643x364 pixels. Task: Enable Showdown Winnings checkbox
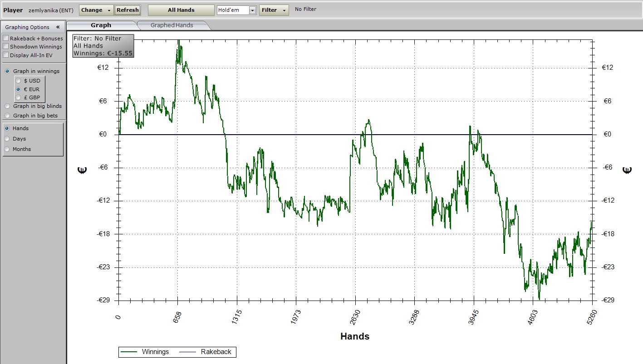click(x=6, y=47)
